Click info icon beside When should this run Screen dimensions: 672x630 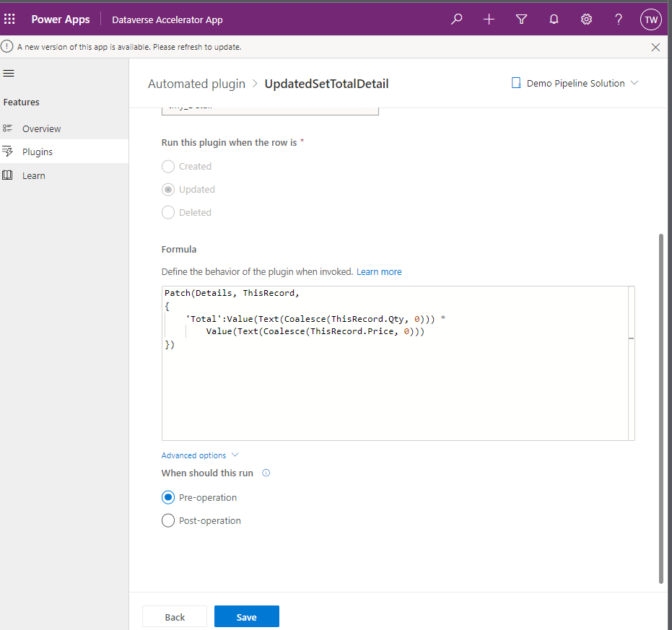[266, 473]
